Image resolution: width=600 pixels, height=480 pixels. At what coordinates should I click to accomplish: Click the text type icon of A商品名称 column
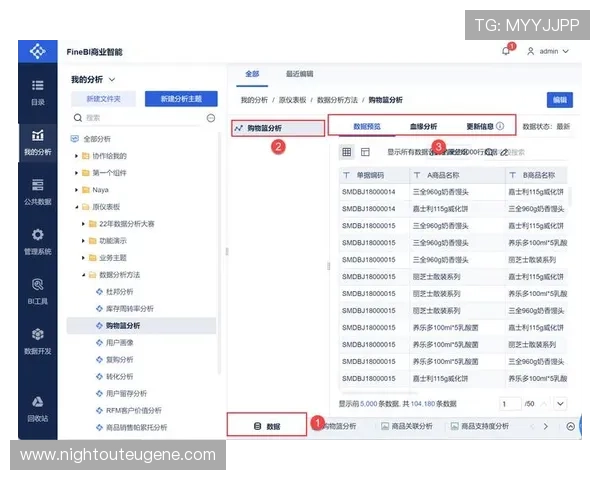pyautogui.click(x=417, y=175)
